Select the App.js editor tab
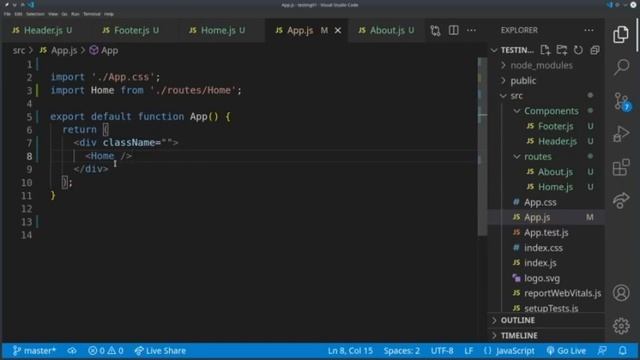The width and height of the screenshot is (640, 360). (x=300, y=30)
